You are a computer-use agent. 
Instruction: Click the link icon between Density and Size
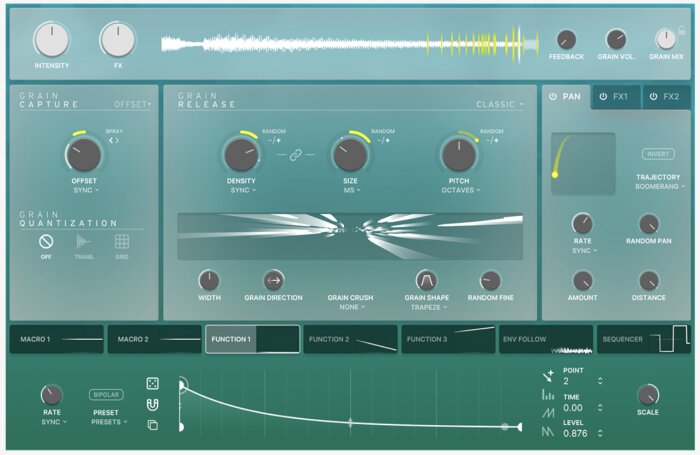point(295,155)
